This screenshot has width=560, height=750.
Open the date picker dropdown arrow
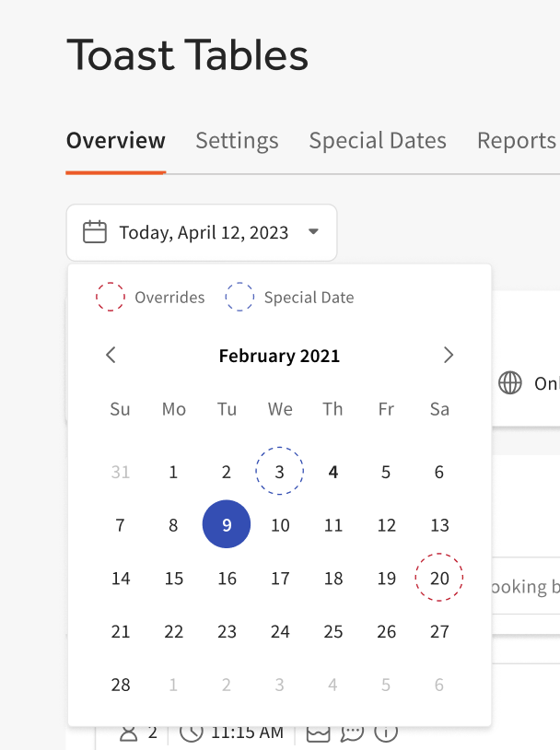[x=312, y=232]
